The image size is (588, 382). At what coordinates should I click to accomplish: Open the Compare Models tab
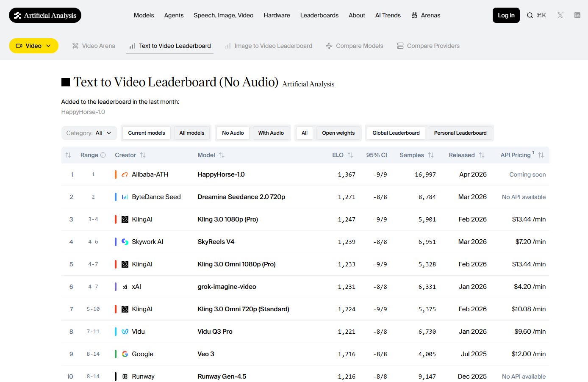pos(355,46)
